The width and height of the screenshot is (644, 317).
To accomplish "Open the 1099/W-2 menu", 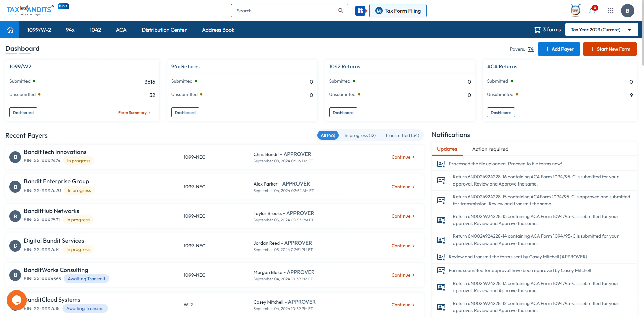I will coord(39,30).
